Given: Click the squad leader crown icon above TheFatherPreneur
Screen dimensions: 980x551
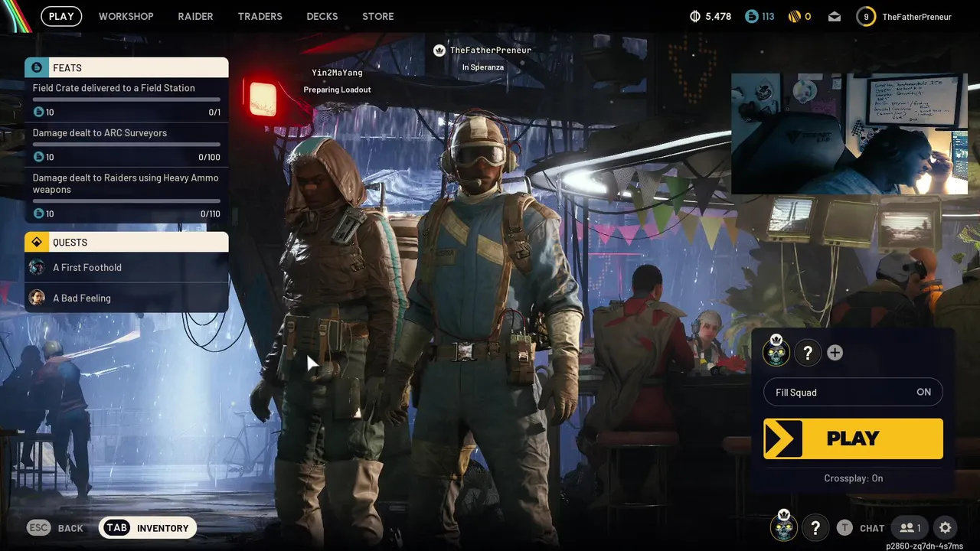Looking at the screenshot, I should point(439,51).
